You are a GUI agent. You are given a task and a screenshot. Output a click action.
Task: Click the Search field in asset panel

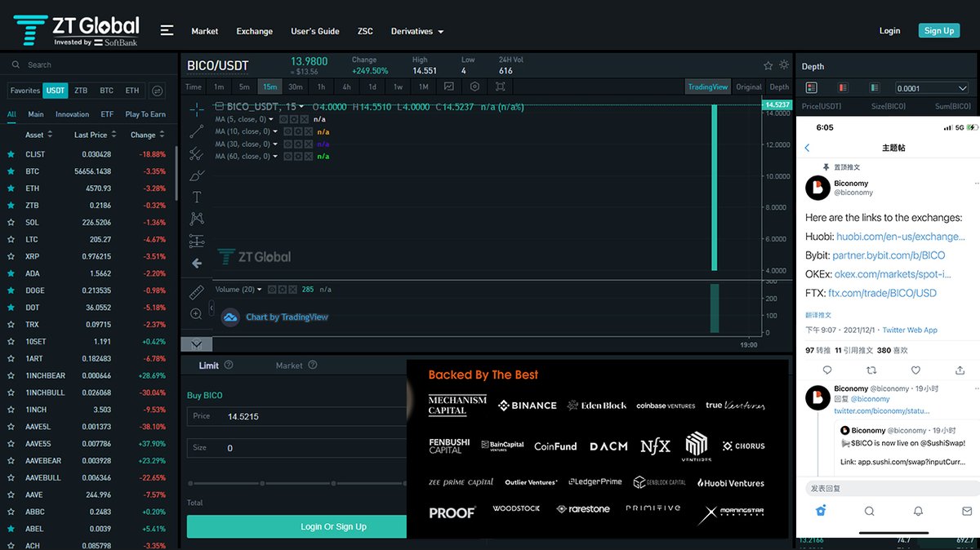tap(90, 64)
